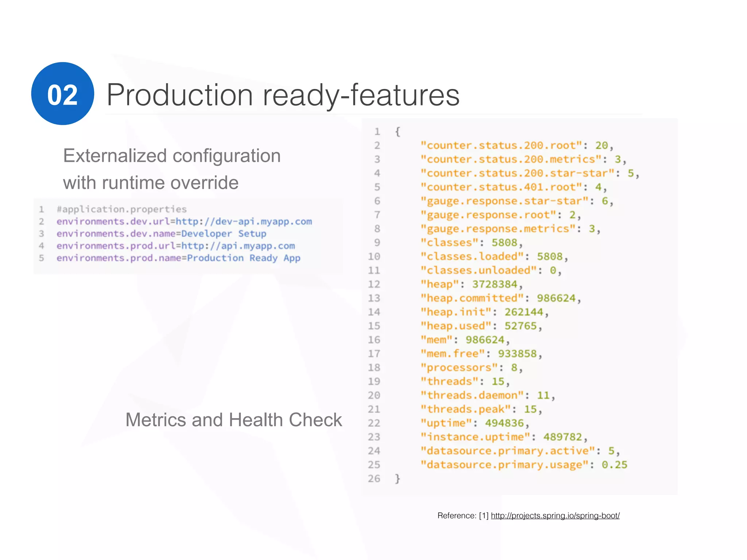Screen dimensions: 747x560
Task: Click the '"uptime": 494836' JSON entry
Action: tap(475, 423)
